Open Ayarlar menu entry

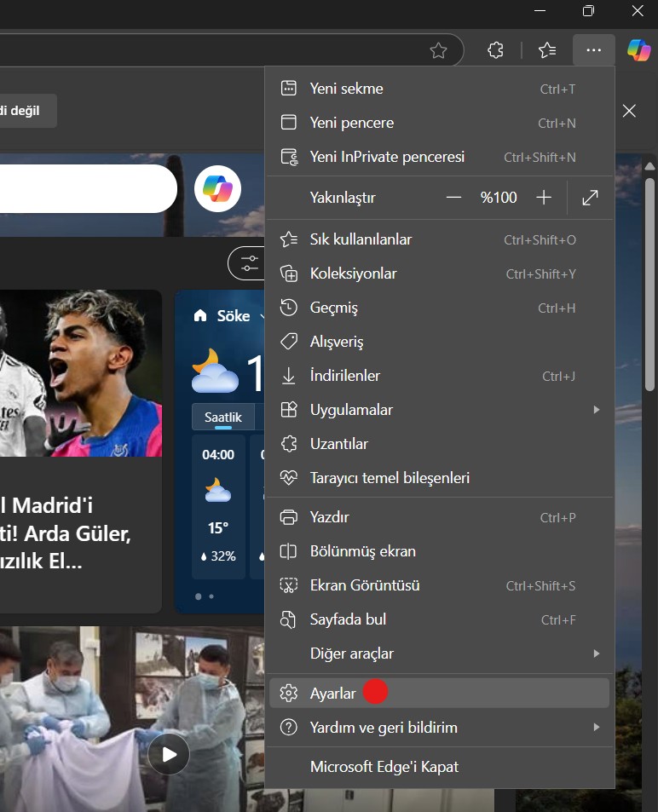(x=439, y=693)
